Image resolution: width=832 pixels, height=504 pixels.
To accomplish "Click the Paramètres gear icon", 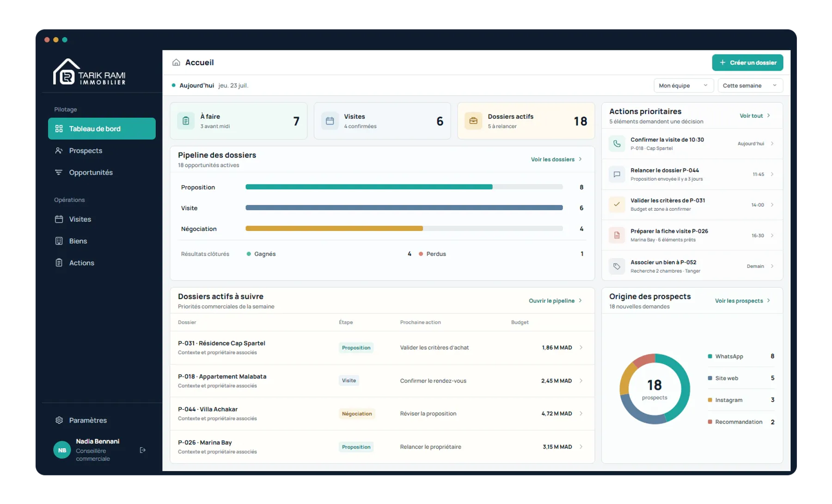I will [x=59, y=420].
